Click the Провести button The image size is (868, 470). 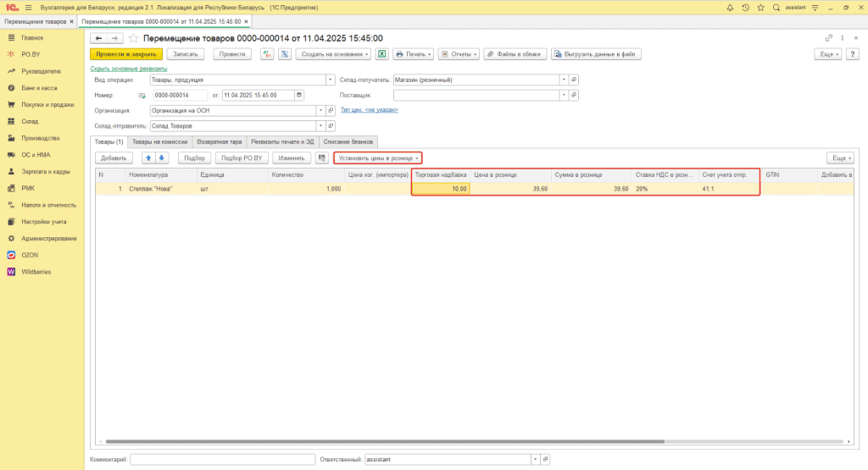point(232,54)
